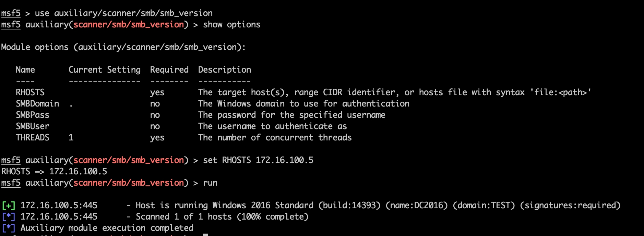The image size is (644, 236).
Task: Click the THREADS option name
Action: coord(33,138)
